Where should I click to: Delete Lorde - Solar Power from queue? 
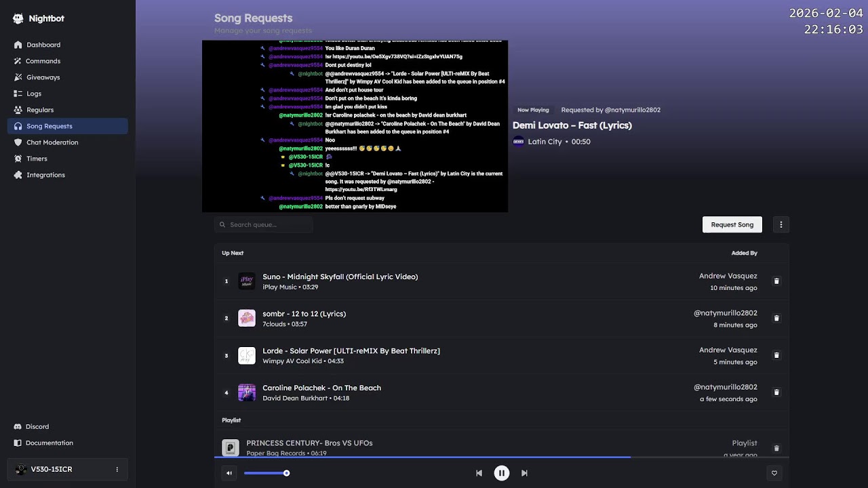776,355
